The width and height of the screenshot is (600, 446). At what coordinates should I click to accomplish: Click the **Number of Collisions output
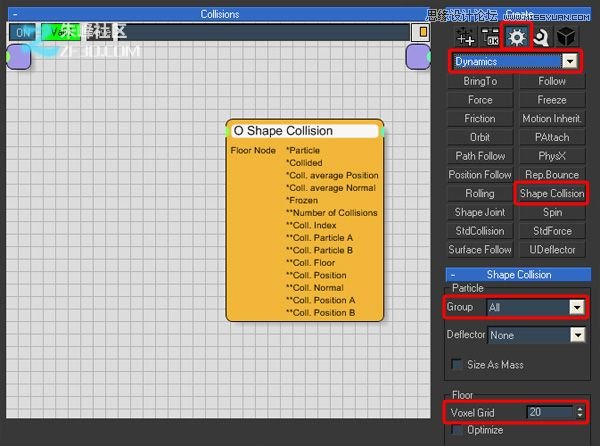(332, 213)
